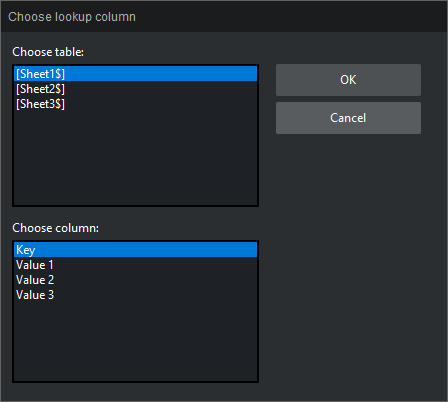Click empty space inside the table listbox
448x402 pixels.
[135, 158]
